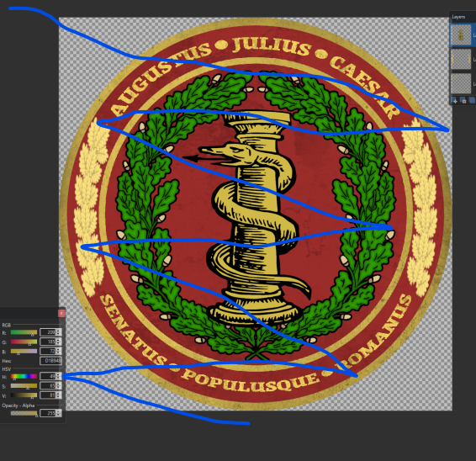Image resolution: width=476 pixels, height=461 pixels.
Task: Adjust the Saturation (S) slider
Action: [x=24, y=385]
